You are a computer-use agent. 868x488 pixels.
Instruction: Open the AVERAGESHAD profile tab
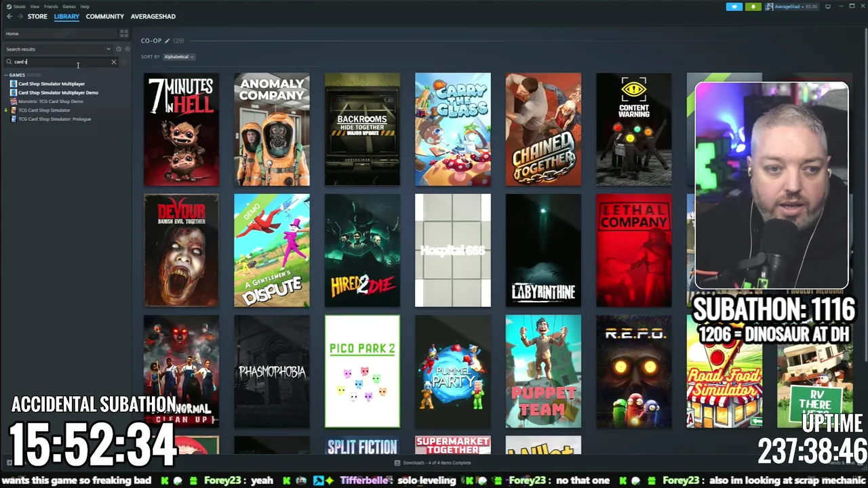[x=153, y=16]
